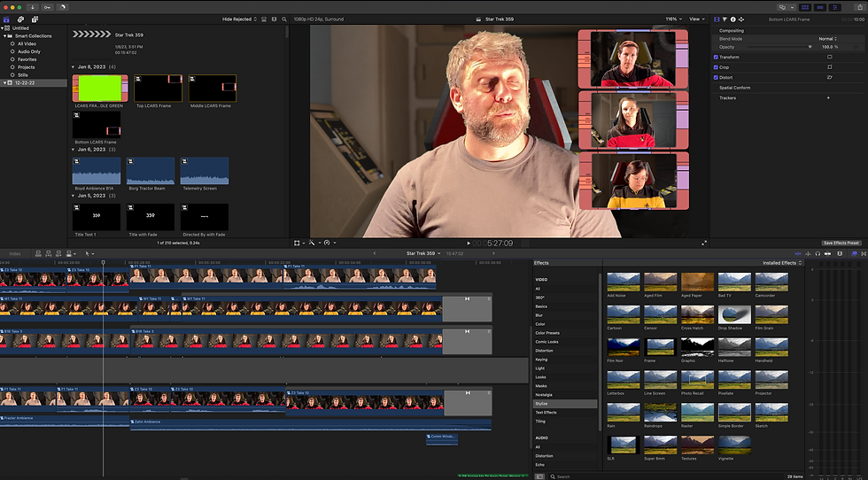Click the Effects browser search magnifier icon
Screen dimensions: 868x480
[553, 476]
